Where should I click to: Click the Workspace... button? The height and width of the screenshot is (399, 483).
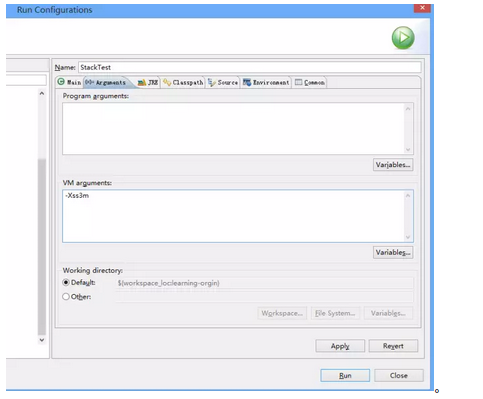pos(282,313)
